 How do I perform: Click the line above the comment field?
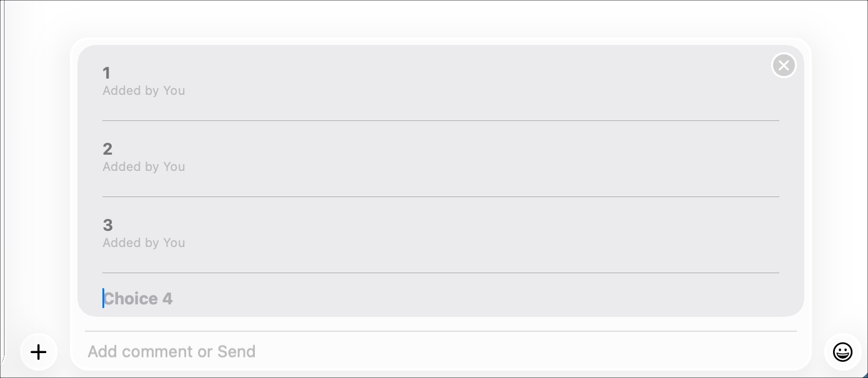pyautogui.click(x=440, y=331)
